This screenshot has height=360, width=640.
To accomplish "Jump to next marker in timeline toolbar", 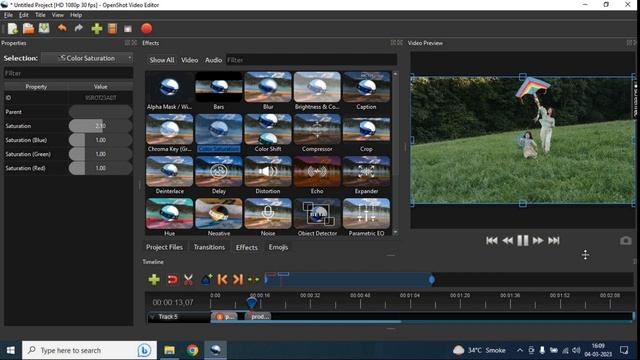I will [238, 280].
